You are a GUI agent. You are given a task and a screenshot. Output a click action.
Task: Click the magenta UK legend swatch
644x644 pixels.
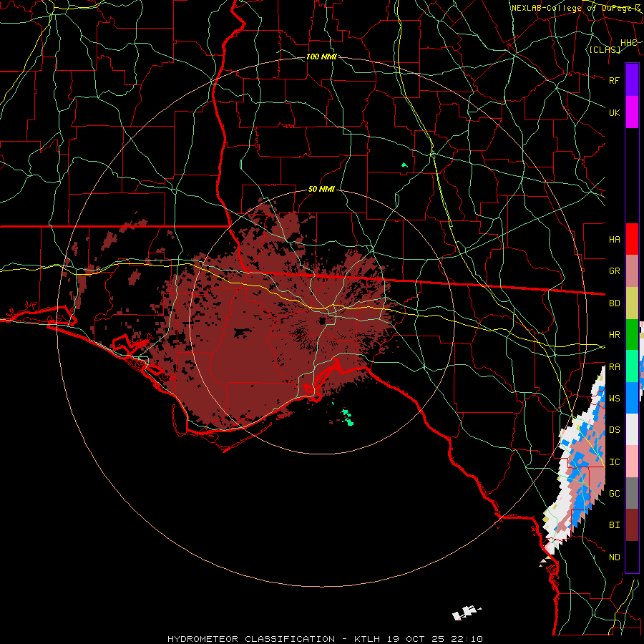(x=632, y=112)
